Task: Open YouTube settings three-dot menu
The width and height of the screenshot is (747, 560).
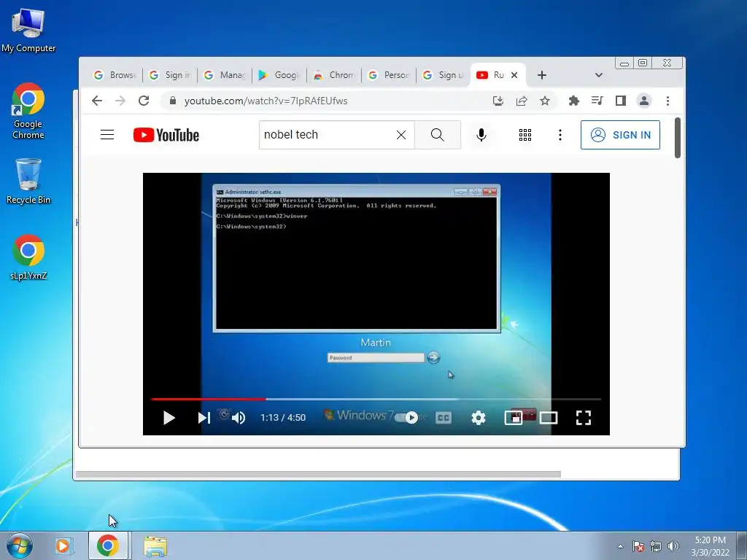Action: pos(560,135)
